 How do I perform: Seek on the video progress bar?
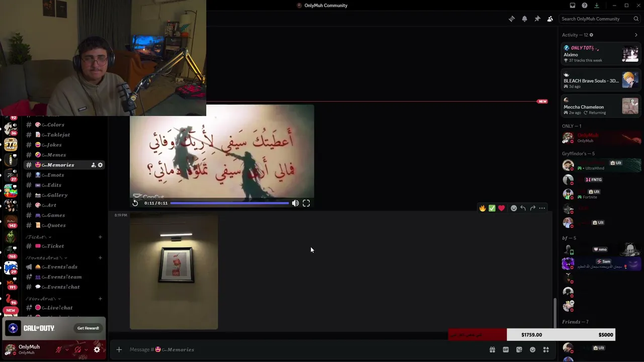click(229, 203)
